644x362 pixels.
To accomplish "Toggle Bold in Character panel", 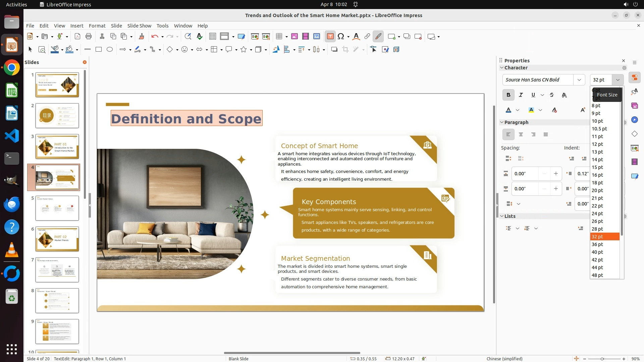I will tap(508, 95).
